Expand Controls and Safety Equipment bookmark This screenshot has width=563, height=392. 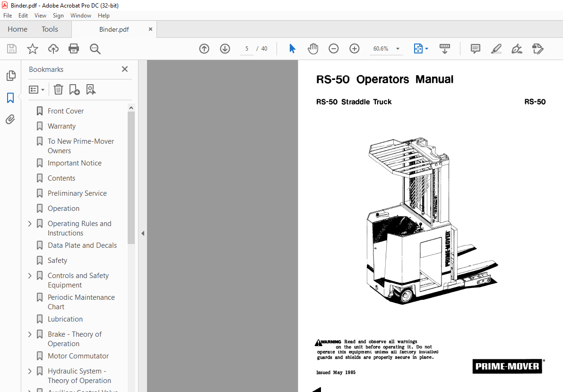[30, 276]
